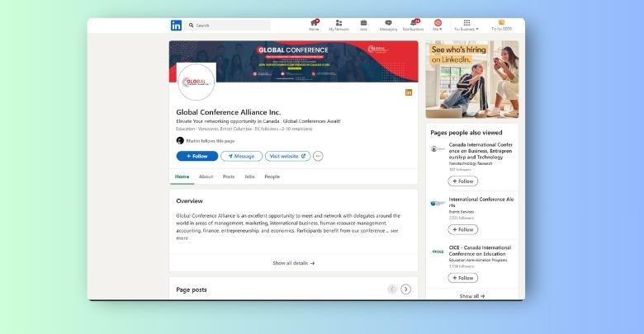Follow the International Conference Alerts page
The height and width of the screenshot is (334, 644).
[462, 229]
